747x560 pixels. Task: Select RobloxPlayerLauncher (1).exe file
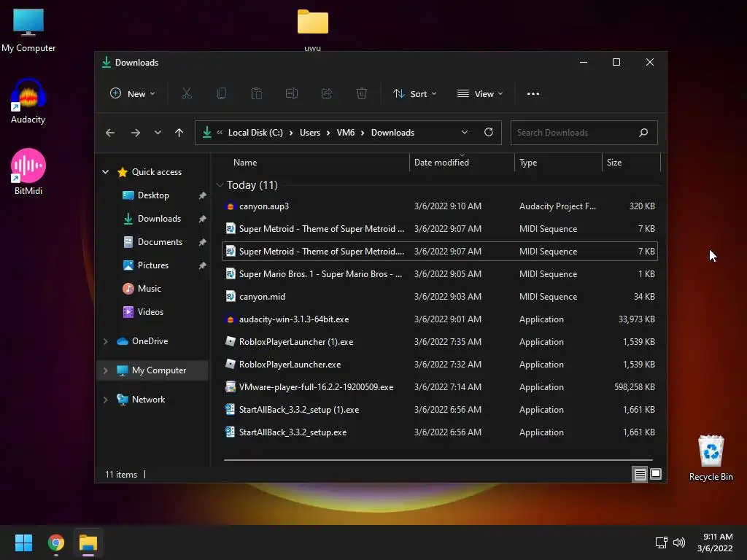point(440,342)
